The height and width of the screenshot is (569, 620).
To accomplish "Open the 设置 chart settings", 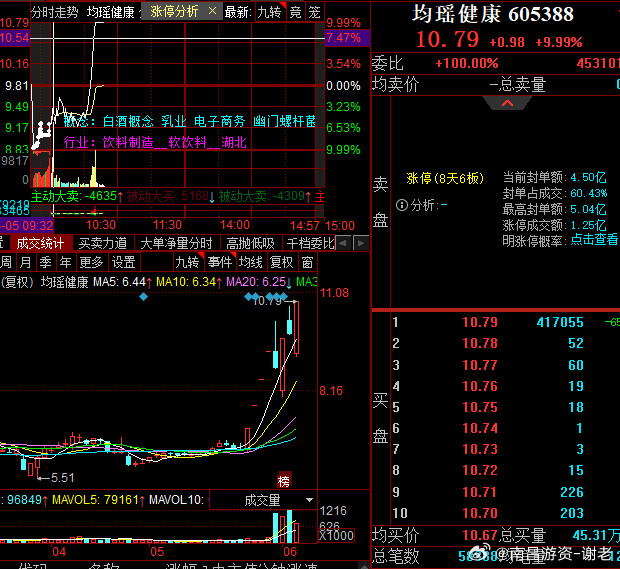I will pos(123,262).
